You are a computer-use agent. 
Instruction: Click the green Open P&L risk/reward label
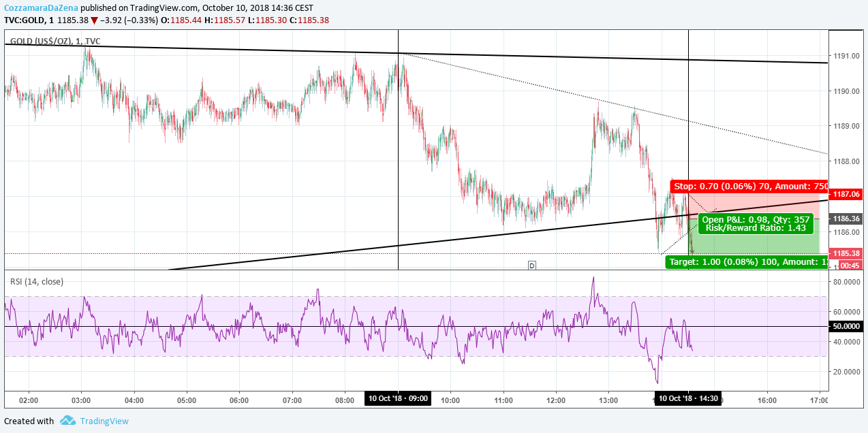click(756, 223)
